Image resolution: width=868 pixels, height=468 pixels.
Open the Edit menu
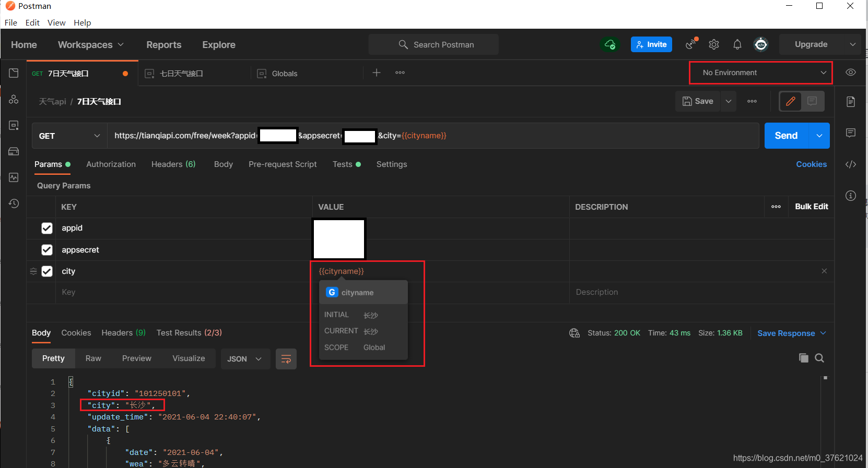tap(32, 22)
